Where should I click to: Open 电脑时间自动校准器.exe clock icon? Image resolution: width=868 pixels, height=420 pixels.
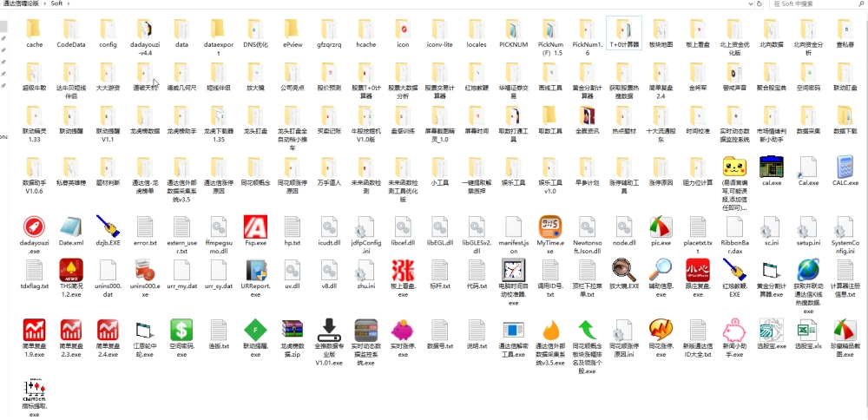(513, 270)
